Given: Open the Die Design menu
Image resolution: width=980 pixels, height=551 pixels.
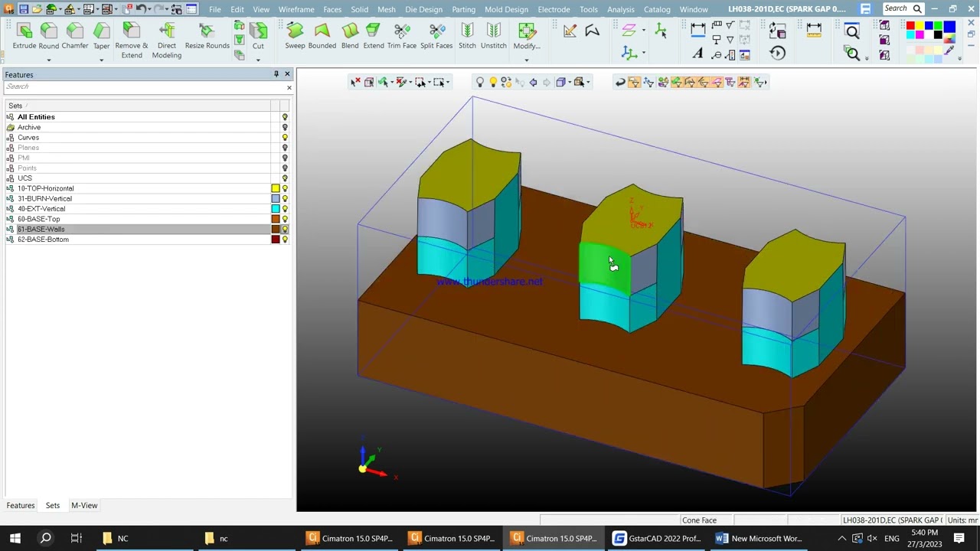Looking at the screenshot, I should pos(423,9).
